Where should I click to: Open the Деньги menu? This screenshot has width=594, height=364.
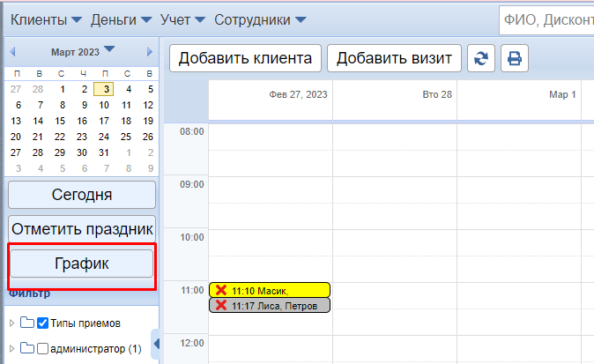point(122,19)
